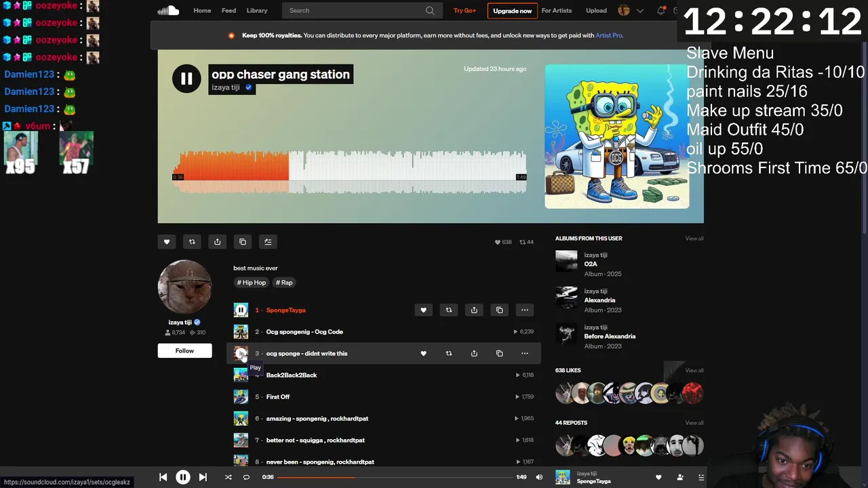Like the now playing SpongeTayga track
This screenshot has width=868, height=488.
point(658,477)
